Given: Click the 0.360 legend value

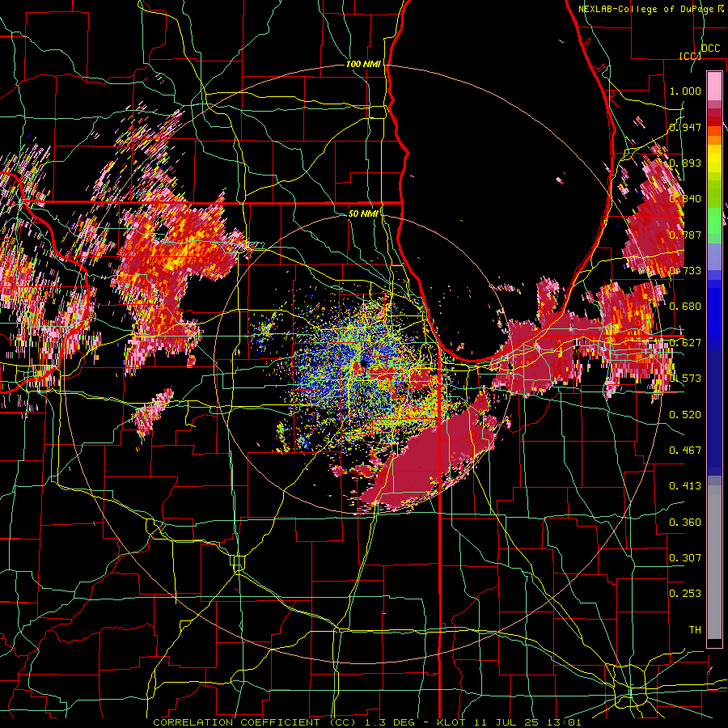Looking at the screenshot, I should click(685, 523).
